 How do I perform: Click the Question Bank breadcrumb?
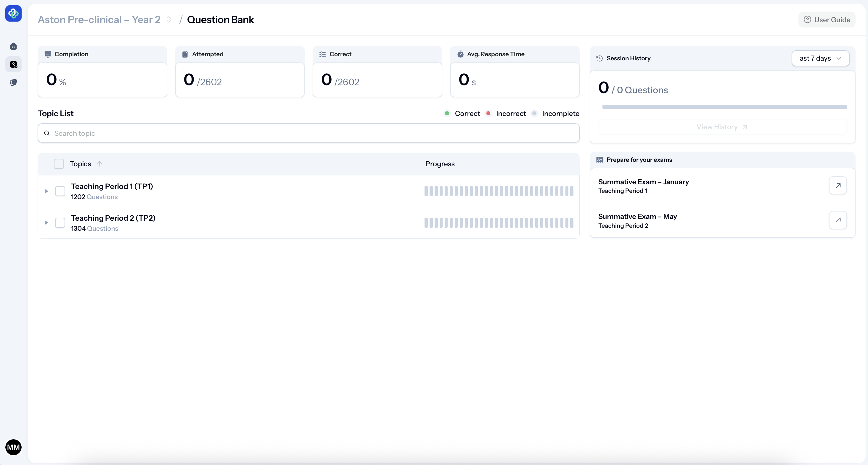click(220, 20)
